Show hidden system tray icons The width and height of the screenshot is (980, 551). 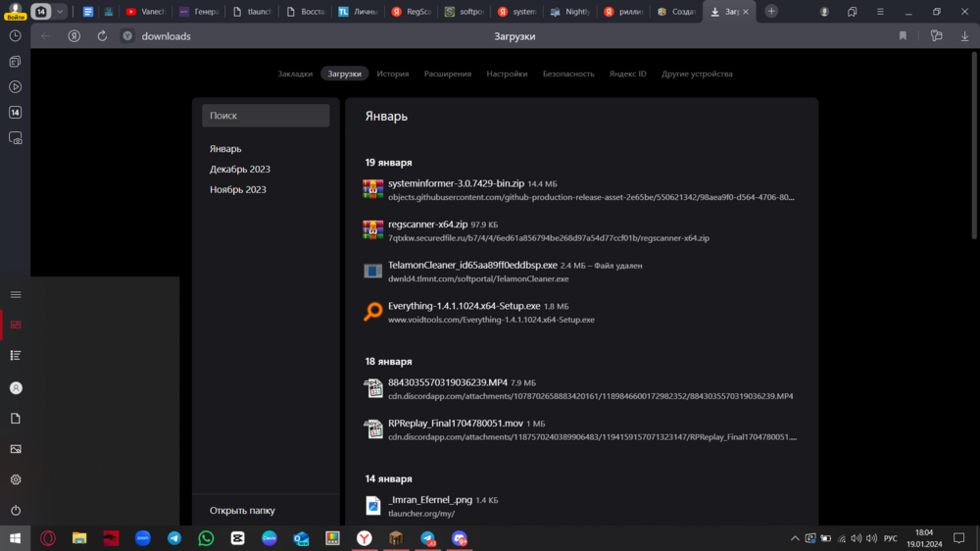[x=795, y=538]
